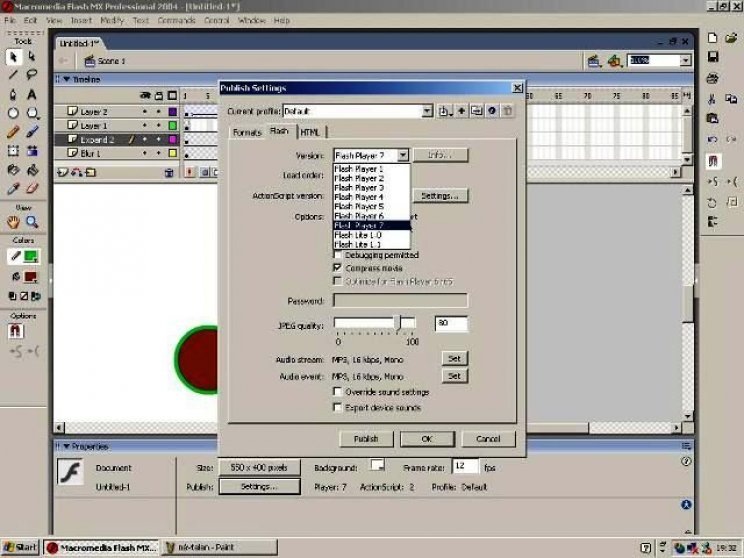The height and width of the screenshot is (558, 744).
Task: Click the Edit Symbols icon
Action: click(x=614, y=61)
